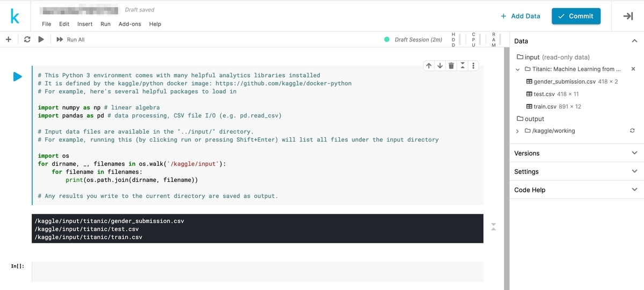
Task: Expand the /kaggle/working folder
Action: (x=517, y=131)
